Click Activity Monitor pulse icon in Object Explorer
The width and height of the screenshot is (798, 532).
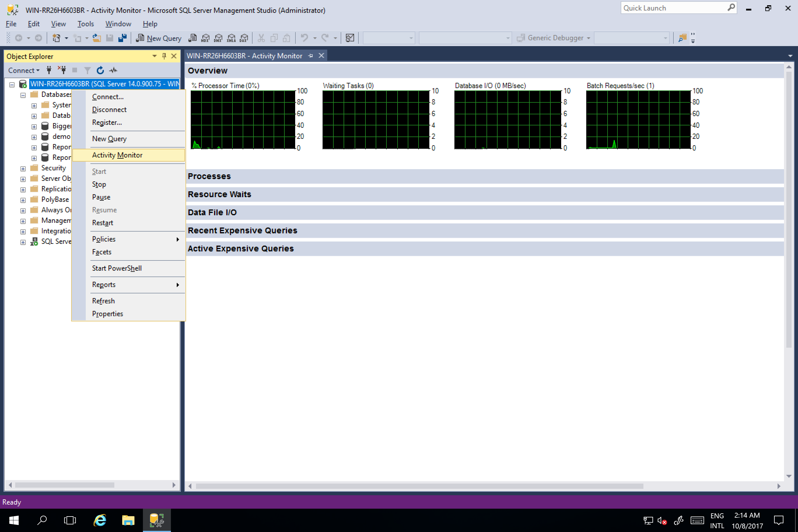(113, 70)
